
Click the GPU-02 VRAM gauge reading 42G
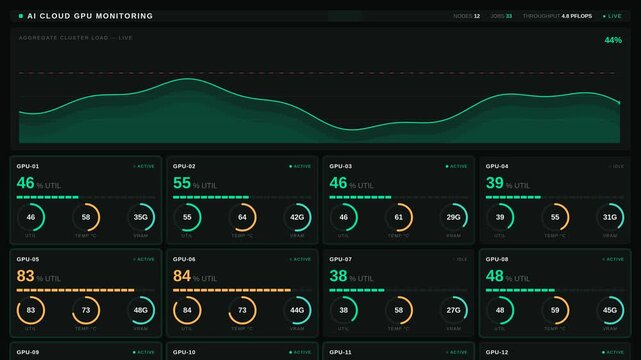coord(297,217)
